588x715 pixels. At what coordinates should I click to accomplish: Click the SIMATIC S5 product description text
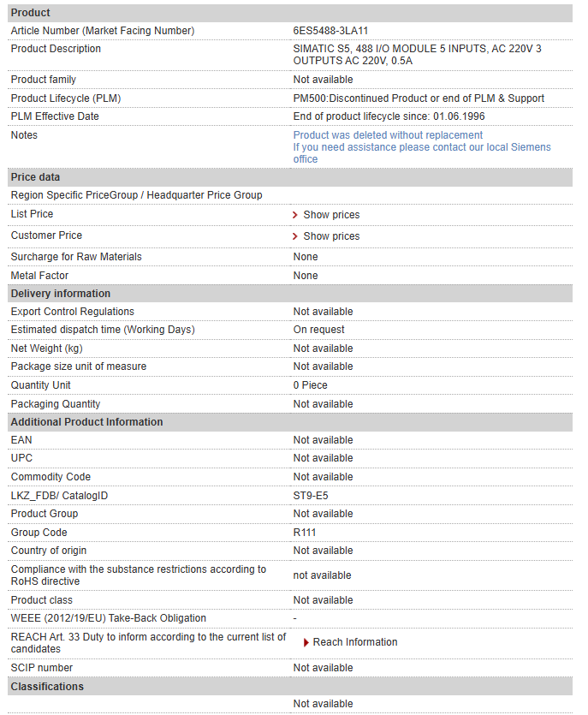click(x=417, y=55)
